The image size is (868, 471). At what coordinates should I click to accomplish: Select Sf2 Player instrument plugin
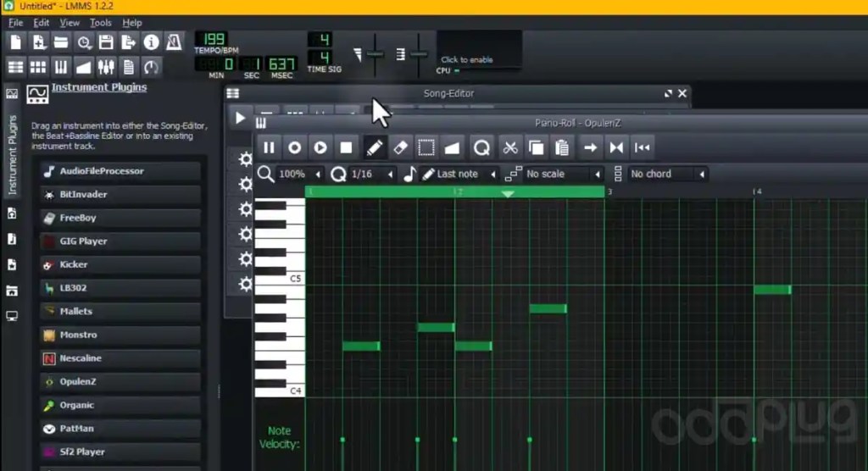tap(120, 452)
